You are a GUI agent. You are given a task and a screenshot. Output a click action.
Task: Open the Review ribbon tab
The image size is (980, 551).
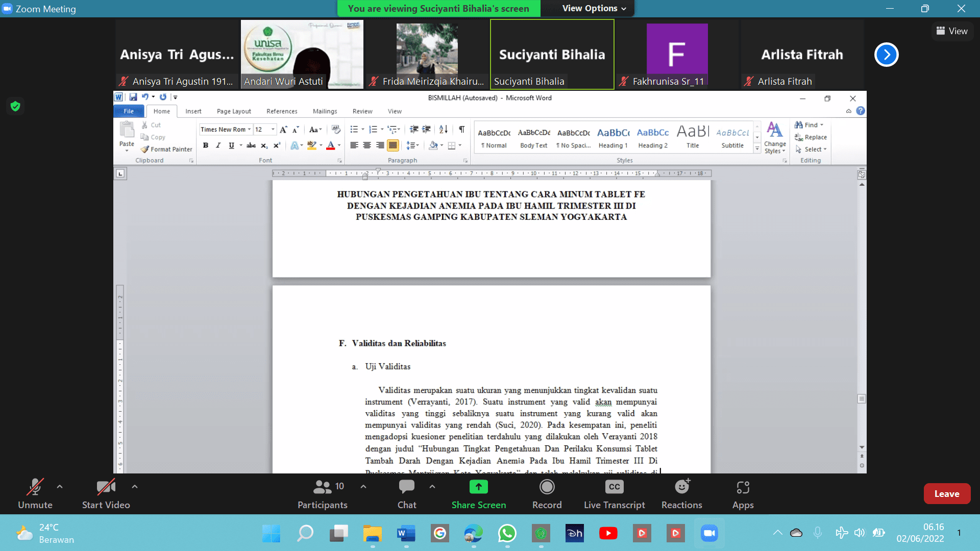click(362, 111)
